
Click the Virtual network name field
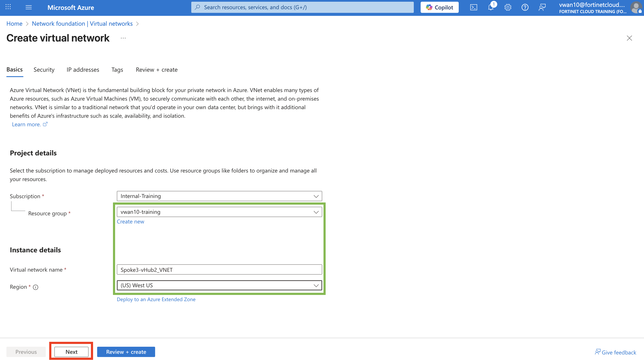click(219, 270)
